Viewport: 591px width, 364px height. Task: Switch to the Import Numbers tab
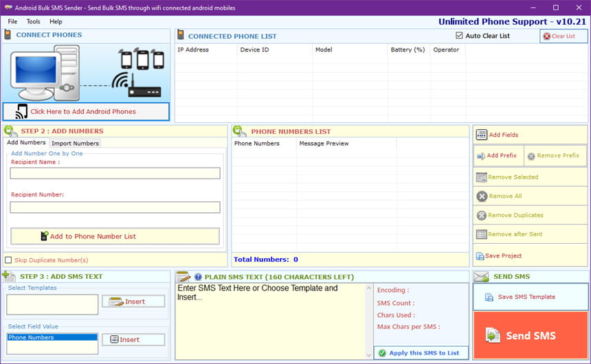pos(75,143)
